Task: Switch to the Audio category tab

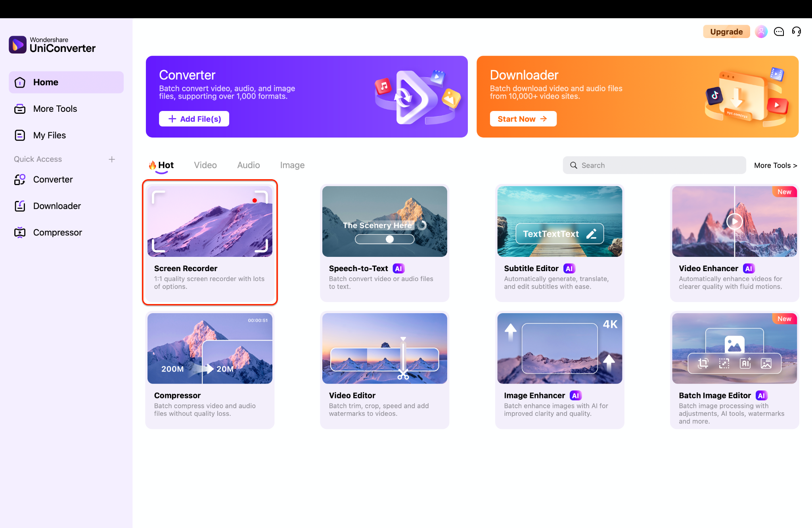Action: (248, 165)
